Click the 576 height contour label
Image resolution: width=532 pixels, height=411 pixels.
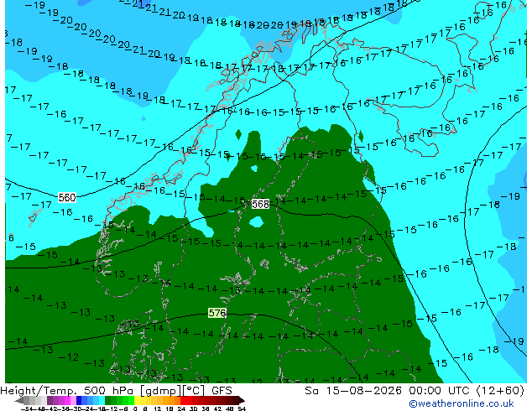point(216,313)
